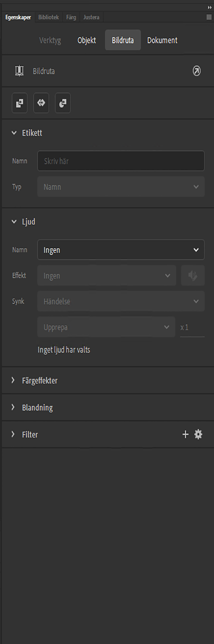Open the Synk dropdown showing Händelse

coord(120,301)
